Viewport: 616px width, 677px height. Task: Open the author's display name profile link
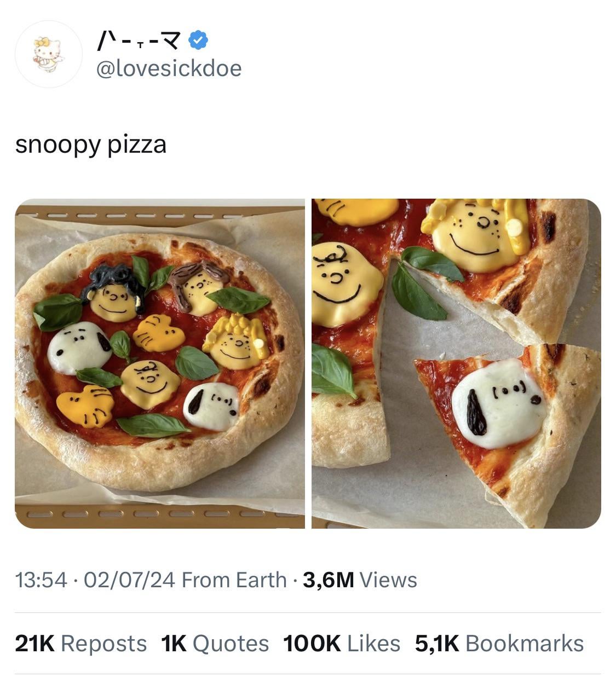pos(140,40)
